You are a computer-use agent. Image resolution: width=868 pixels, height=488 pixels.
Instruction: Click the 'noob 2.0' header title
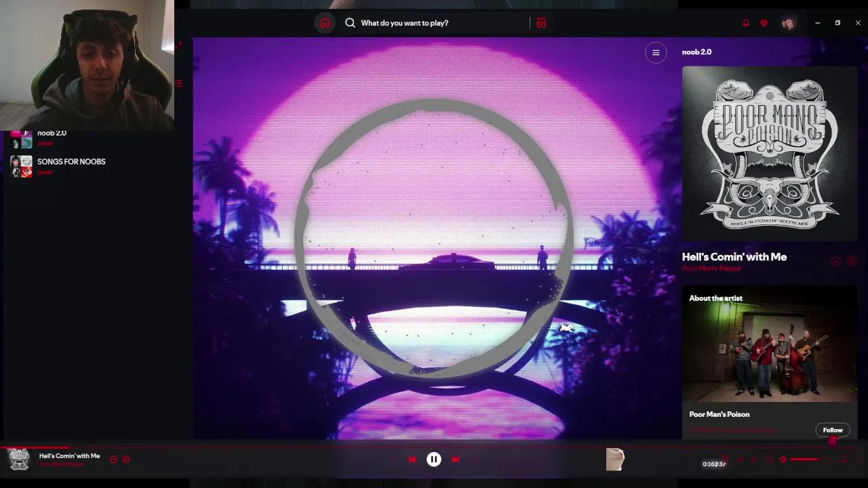pos(696,52)
